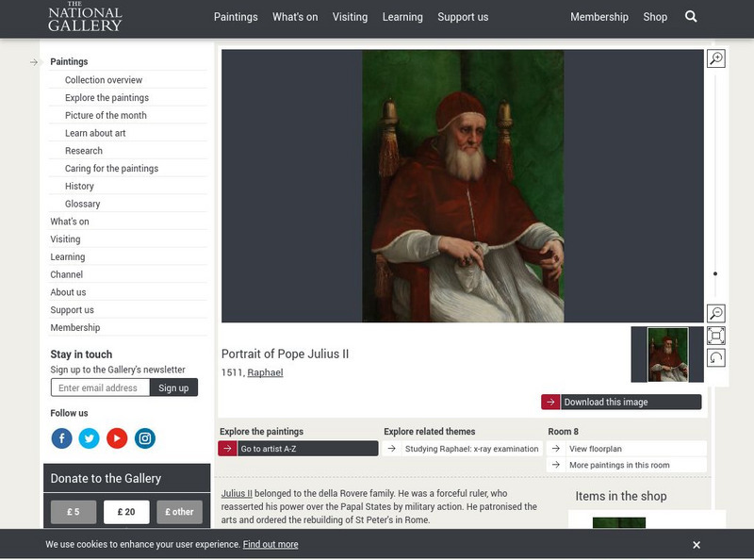Click the zoom out magnifier icon
Viewport: 754px width, 560px height.
[x=715, y=314]
